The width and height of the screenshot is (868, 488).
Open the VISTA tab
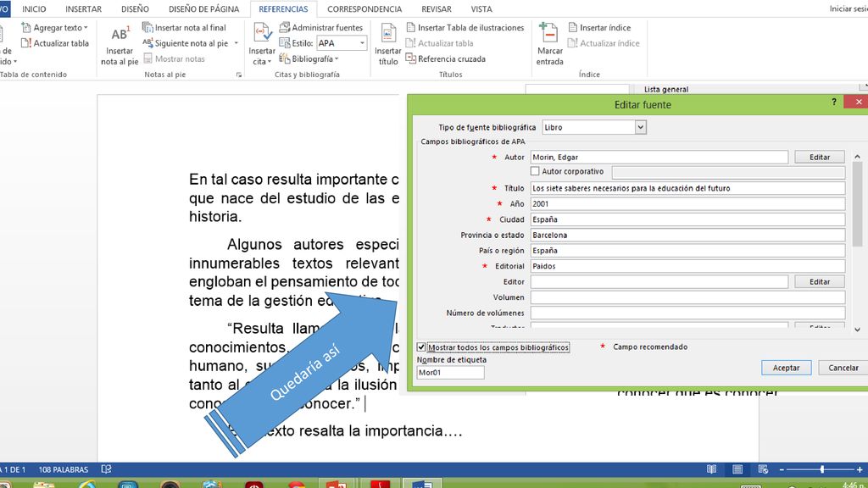coord(481,8)
